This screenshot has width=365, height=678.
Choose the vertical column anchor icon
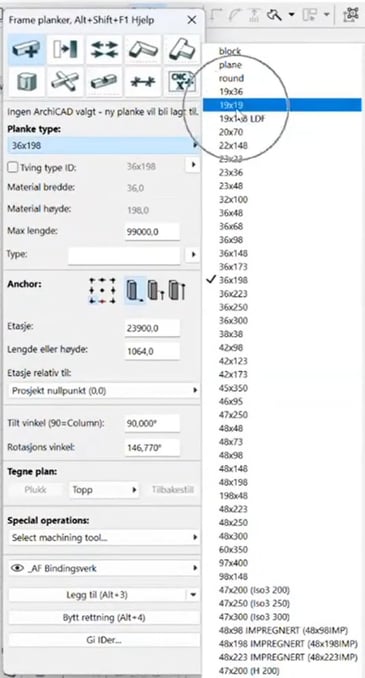(x=135, y=290)
